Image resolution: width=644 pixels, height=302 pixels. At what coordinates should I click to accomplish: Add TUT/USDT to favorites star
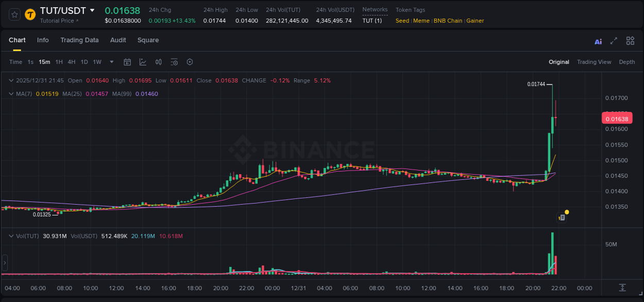tap(13, 14)
